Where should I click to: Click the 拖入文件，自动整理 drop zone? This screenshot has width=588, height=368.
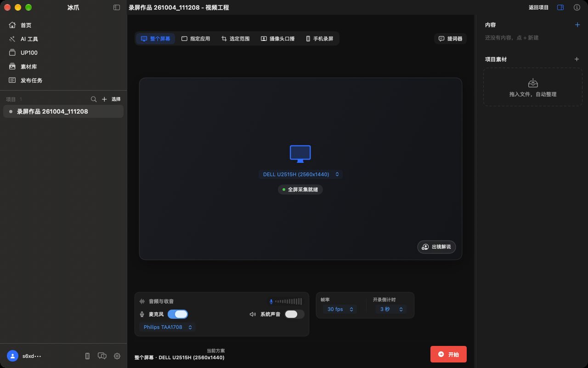click(x=533, y=87)
